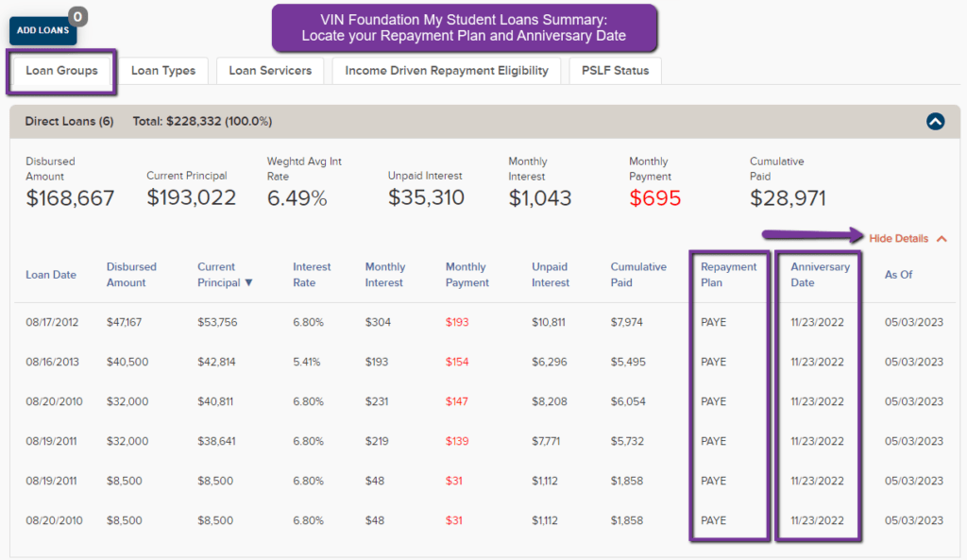The height and width of the screenshot is (560, 967).
Task: Click the Hide Details link
Action: (x=899, y=239)
